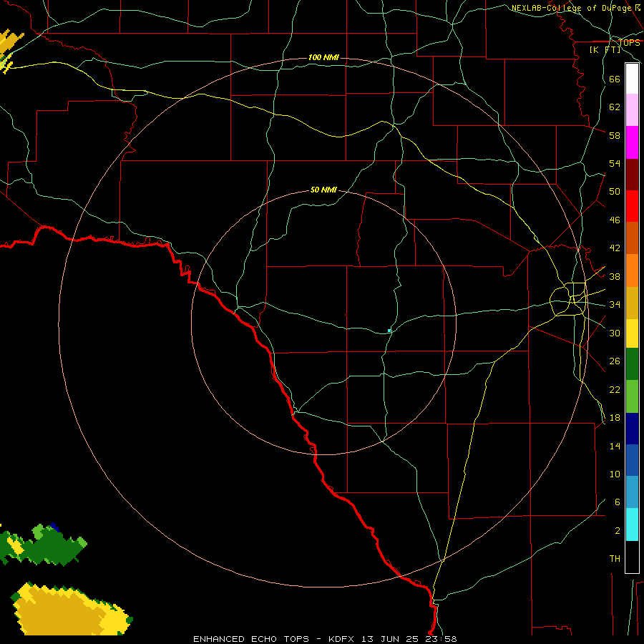Click the '6' legend value
The image size is (644, 644).
coord(618,502)
